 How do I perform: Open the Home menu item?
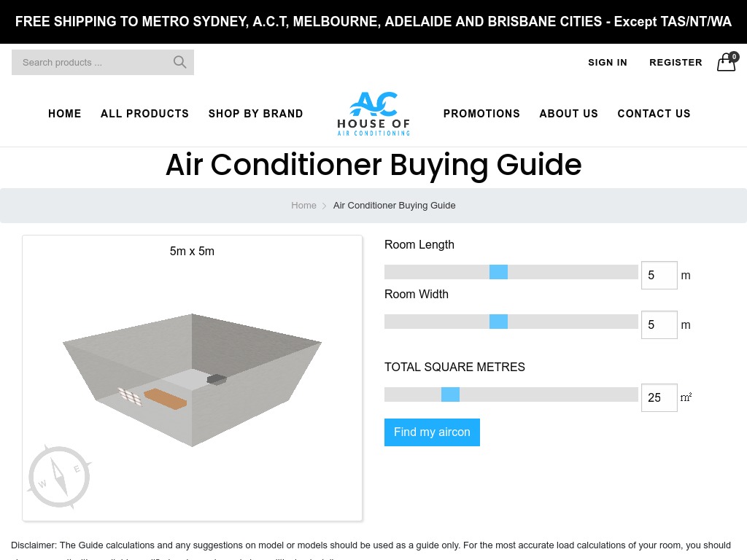click(x=65, y=114)
